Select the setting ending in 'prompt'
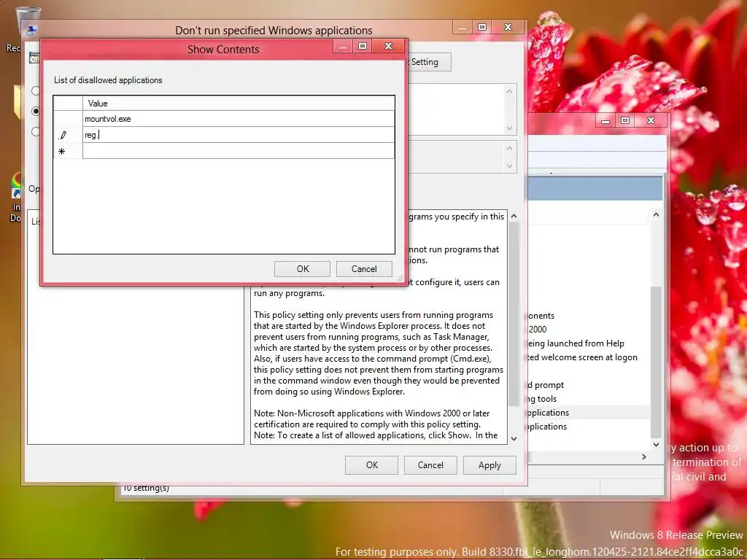This screenshot has height=560, width=747. click(x=546, y=385)
